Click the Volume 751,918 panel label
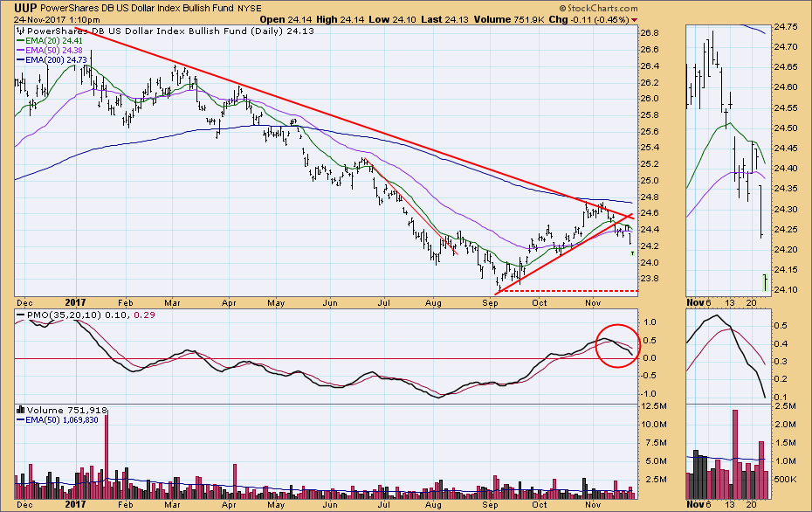This screenshot has height=512, width=812. (x=67, y=411)
